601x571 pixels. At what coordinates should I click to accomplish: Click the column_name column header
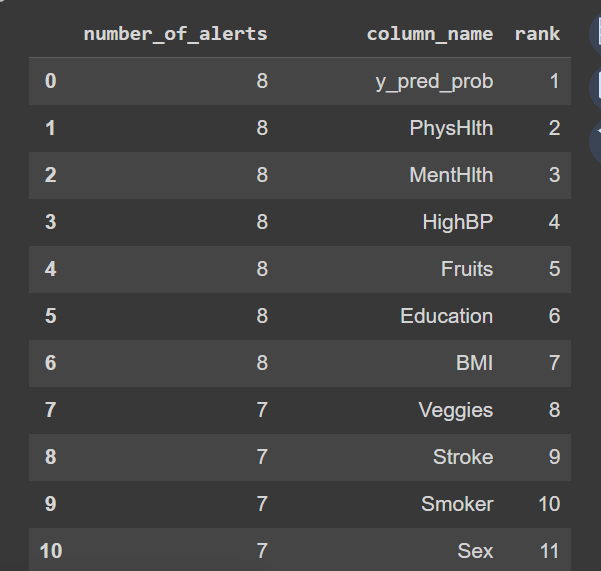tap(429, 34)
